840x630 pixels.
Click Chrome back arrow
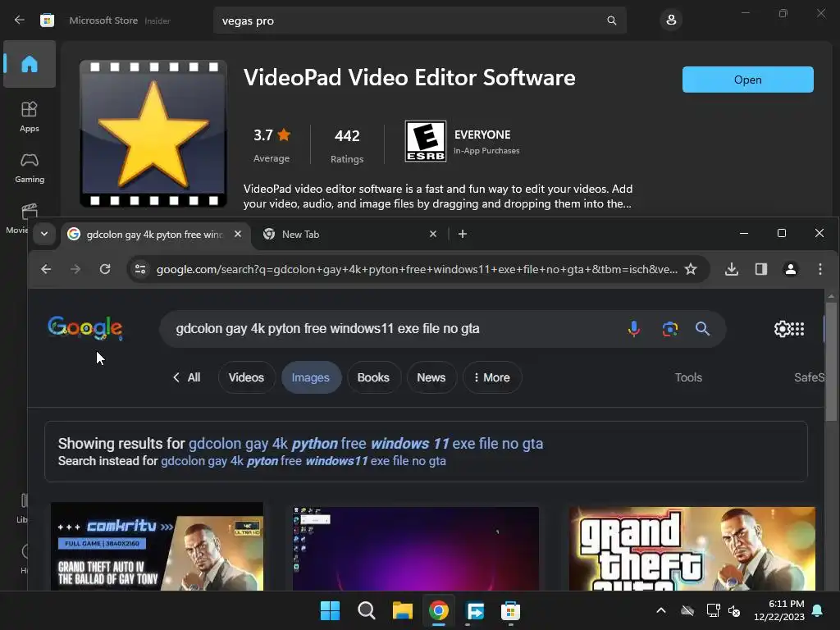pyautogui.click(x=46, y=269)
